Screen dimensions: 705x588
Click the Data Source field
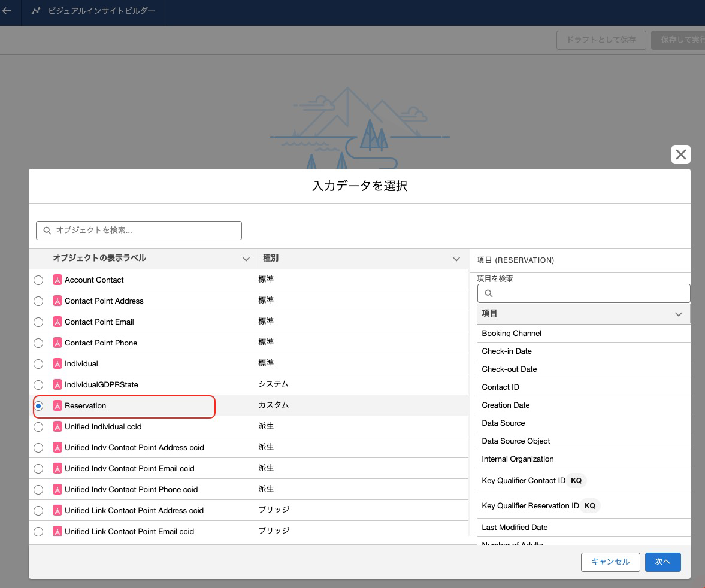click(x=583, y=423)
